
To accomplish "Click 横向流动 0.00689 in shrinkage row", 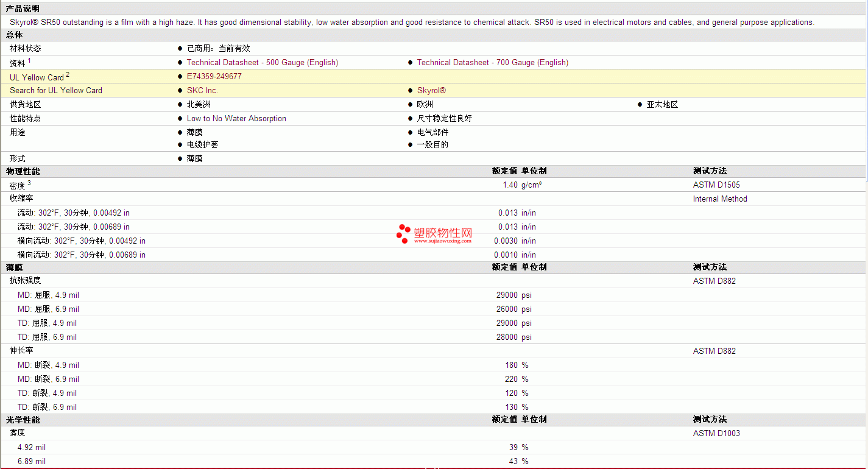I will 432,255.
